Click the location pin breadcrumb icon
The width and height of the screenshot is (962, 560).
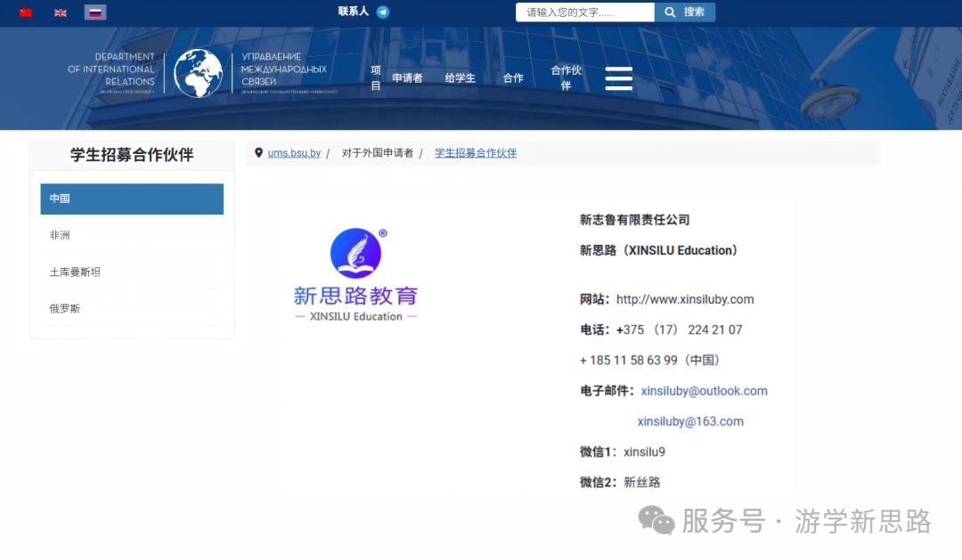pos(259,153)
